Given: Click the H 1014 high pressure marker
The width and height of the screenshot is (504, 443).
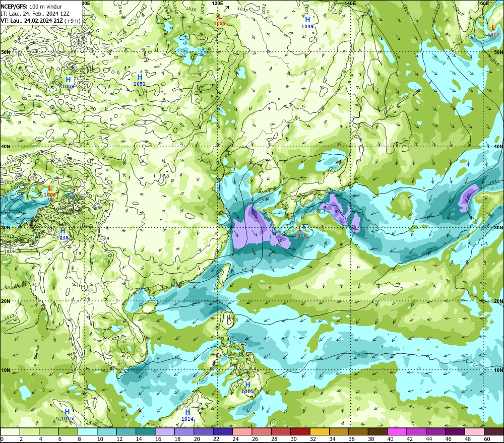Looking at the screenshot, I should (x=187, y=415).
